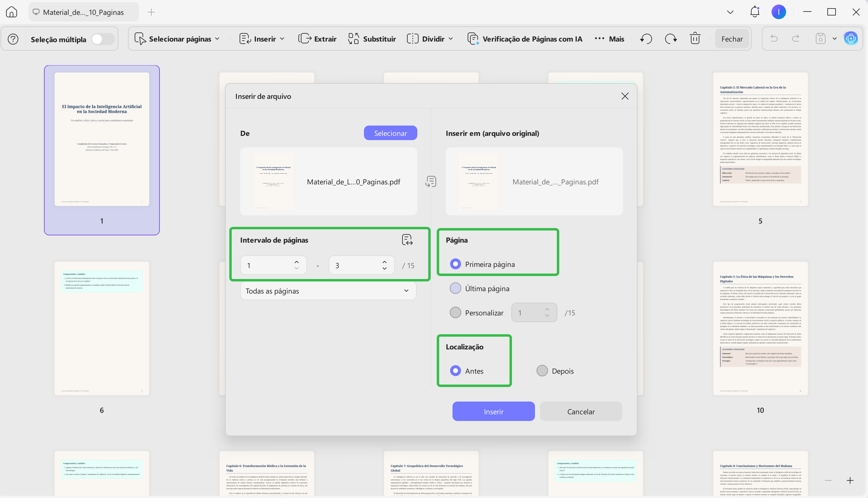
Task: Select the Personalizar radio button
Action: [x=455, y=313]
